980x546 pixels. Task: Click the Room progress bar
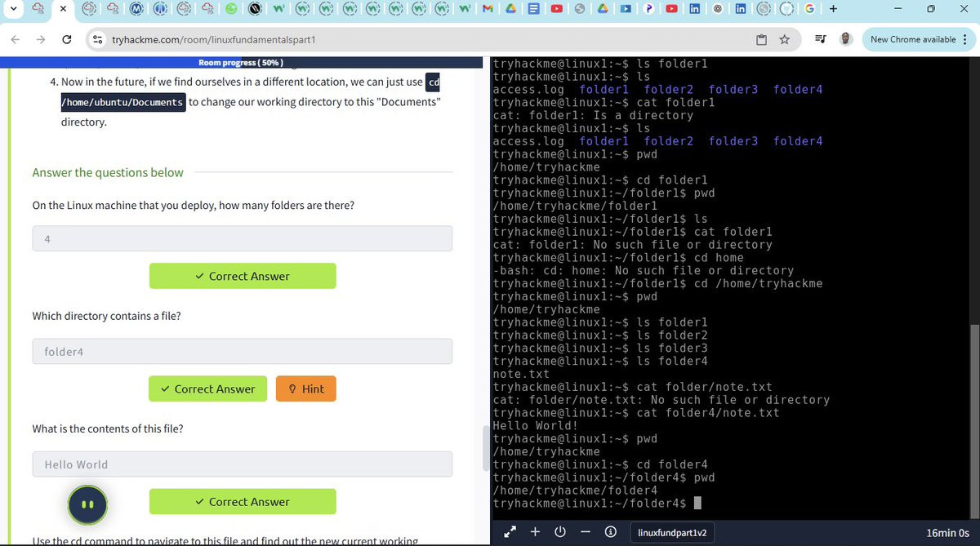click(x=241, y=63)
